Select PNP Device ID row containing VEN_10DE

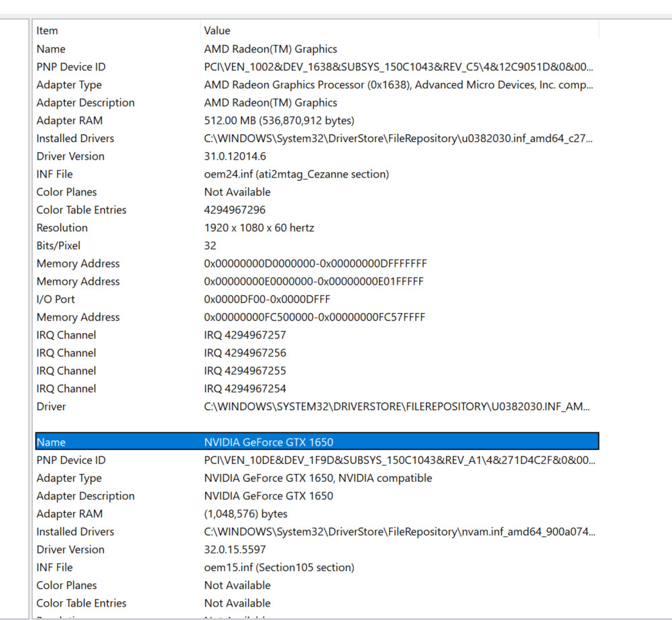coord(317,460)
